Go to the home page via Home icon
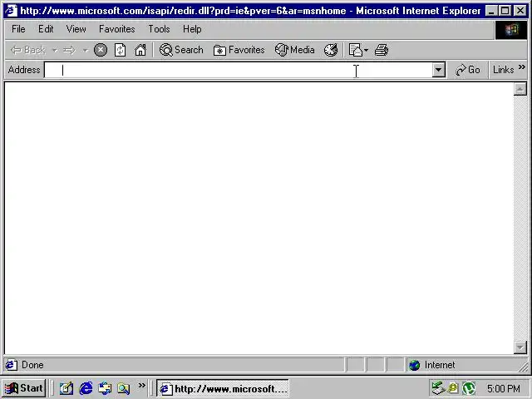Screen dimensions: 532x399 coord(140,50)
